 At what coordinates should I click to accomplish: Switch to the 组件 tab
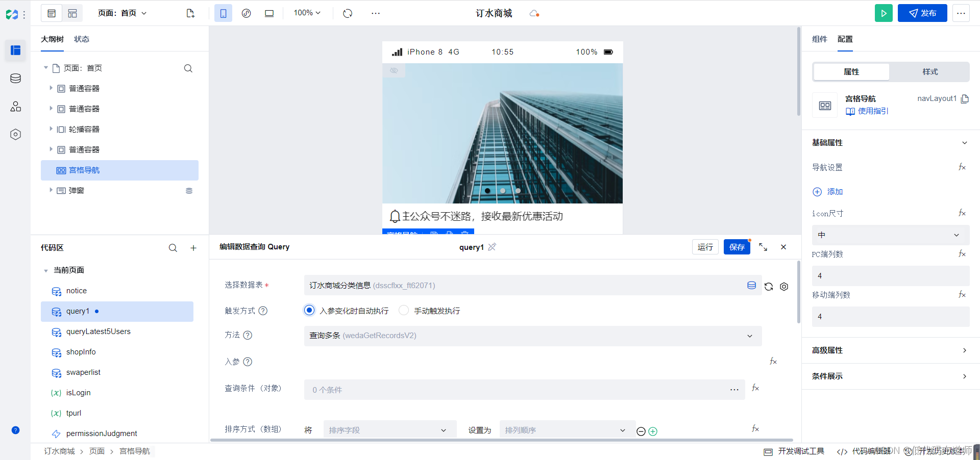click(x=819, y=39)
